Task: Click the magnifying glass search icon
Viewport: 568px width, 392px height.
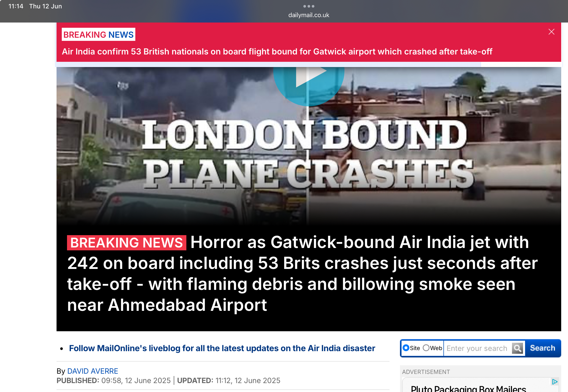Action: [517, 348]
